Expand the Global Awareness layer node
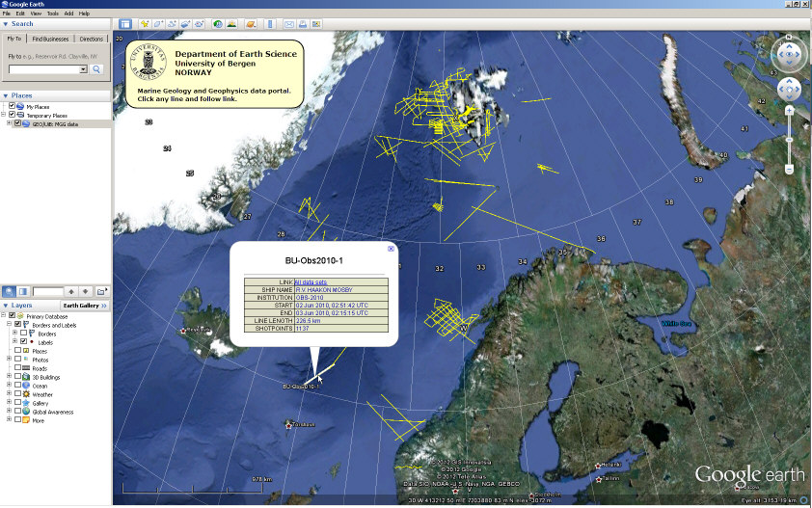This screenshot has height=508, width=812. (x=9, y=412)
